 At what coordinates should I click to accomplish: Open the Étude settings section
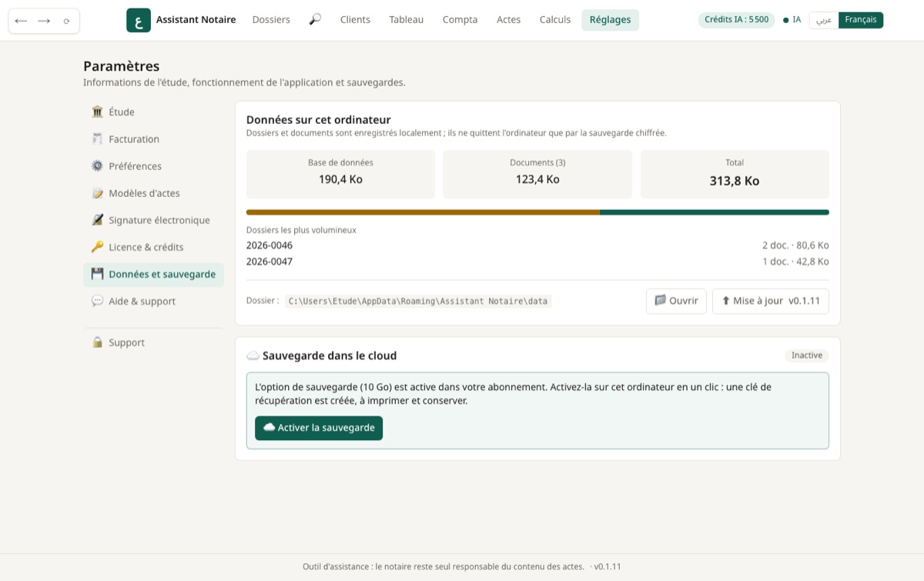click(153, 112)
